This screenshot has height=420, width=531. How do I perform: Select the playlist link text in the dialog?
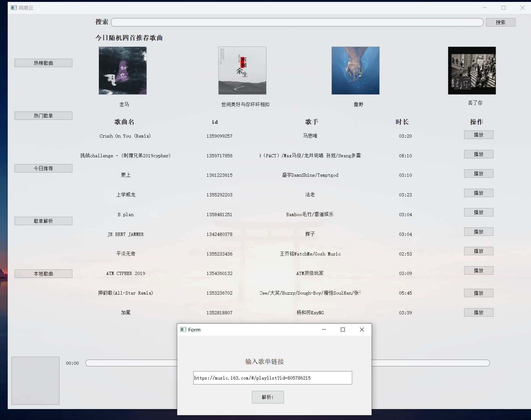pos(272,378)
